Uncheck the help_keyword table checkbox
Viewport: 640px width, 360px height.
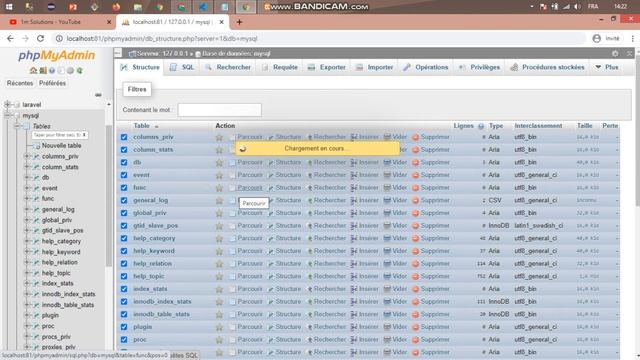click(124, 251)
